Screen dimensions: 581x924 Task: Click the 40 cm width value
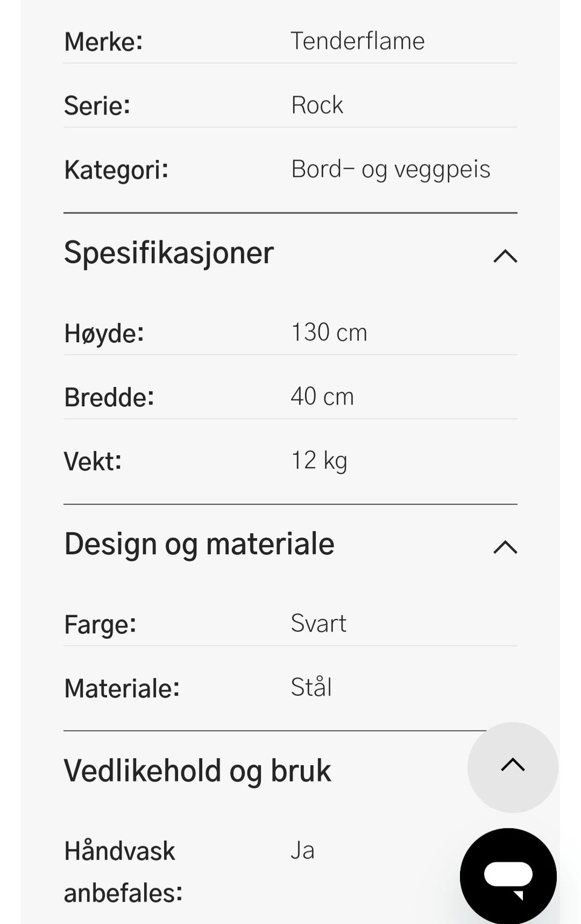[322, 397]
